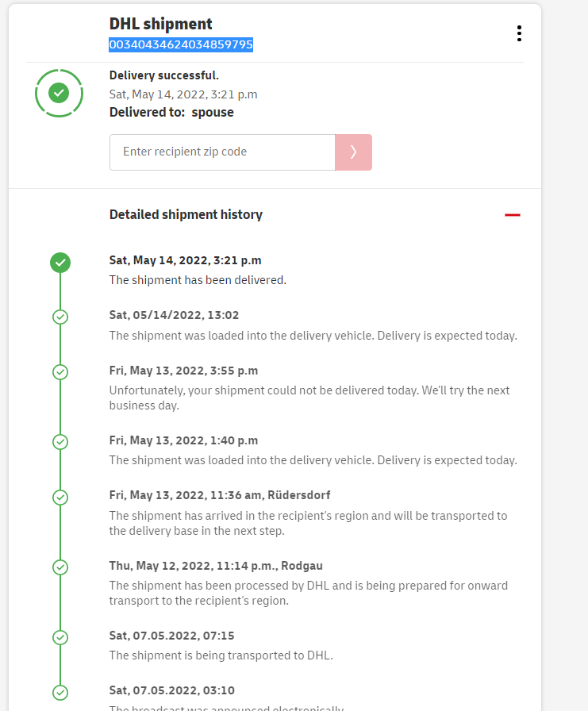
Task: Click the Detailed shipment history heading
Action: [186, 214]
